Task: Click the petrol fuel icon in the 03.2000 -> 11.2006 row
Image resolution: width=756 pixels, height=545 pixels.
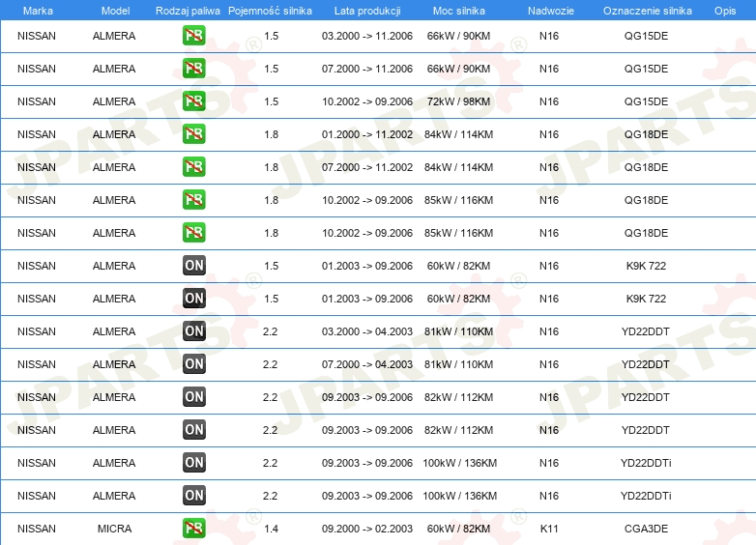Action: point(193,36)
